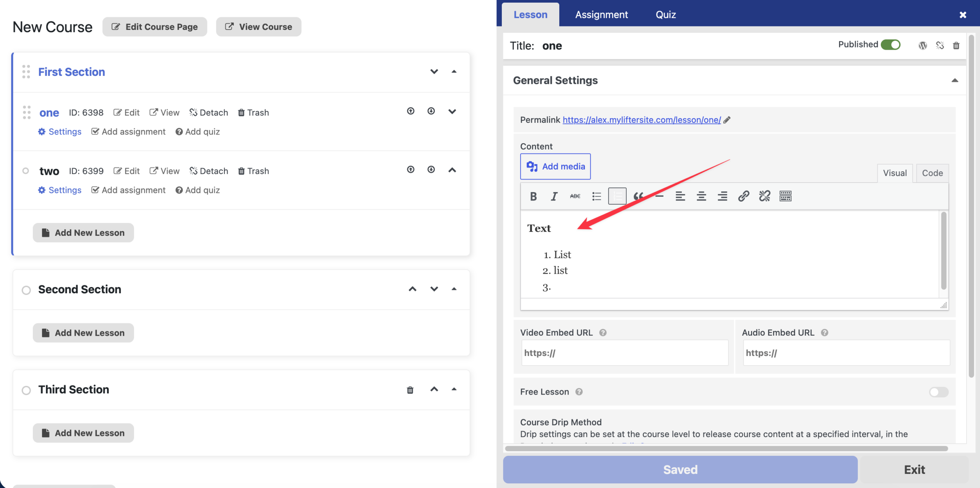Click detach icon in lesson title bar
This screenshot has width=980, height=488.
(x=940, y=46)
